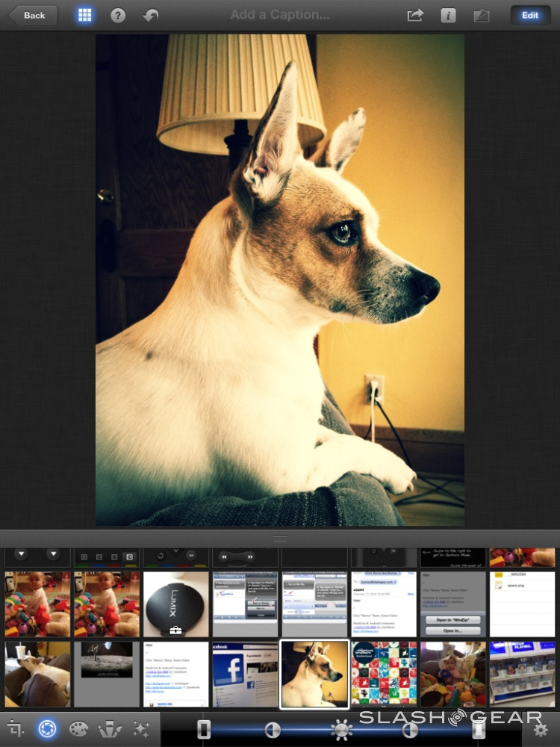The width and height of the screenshot is (560, 747).
Task: Open the Effects sparkle tool
Action: click(141, 728)
